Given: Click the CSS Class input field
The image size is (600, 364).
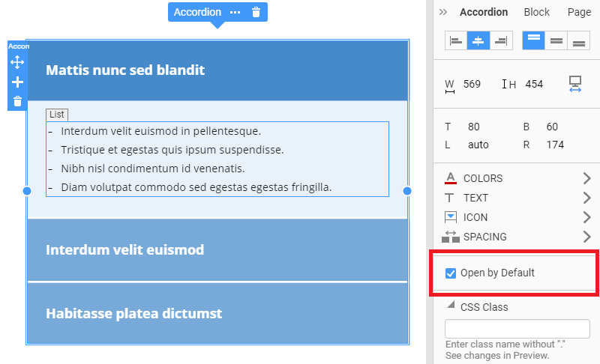Looking at the screenshot, I should click(x=517, y=329).
